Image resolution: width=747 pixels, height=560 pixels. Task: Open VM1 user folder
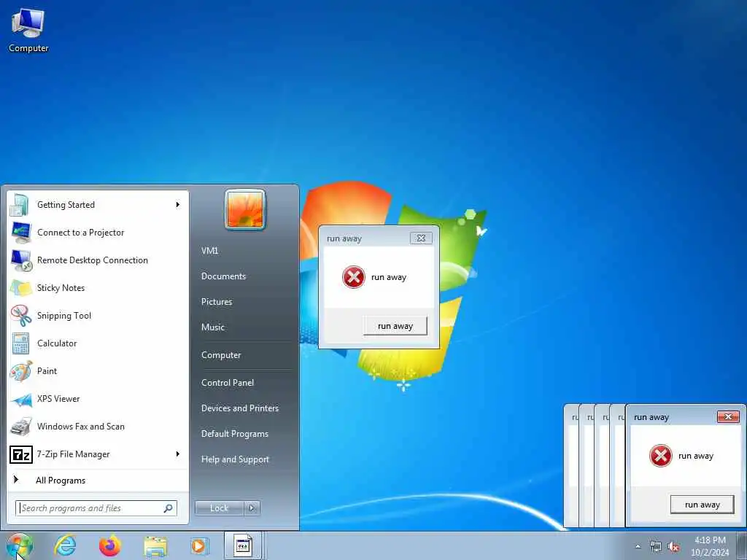[x=209, y=251]
